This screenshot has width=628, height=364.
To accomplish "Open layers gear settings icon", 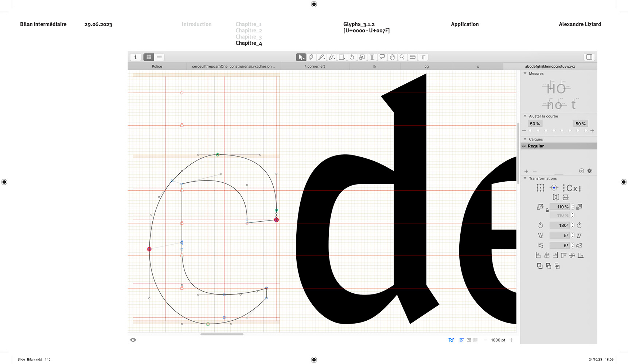I will pyautogui.click(x=589, y=171).
